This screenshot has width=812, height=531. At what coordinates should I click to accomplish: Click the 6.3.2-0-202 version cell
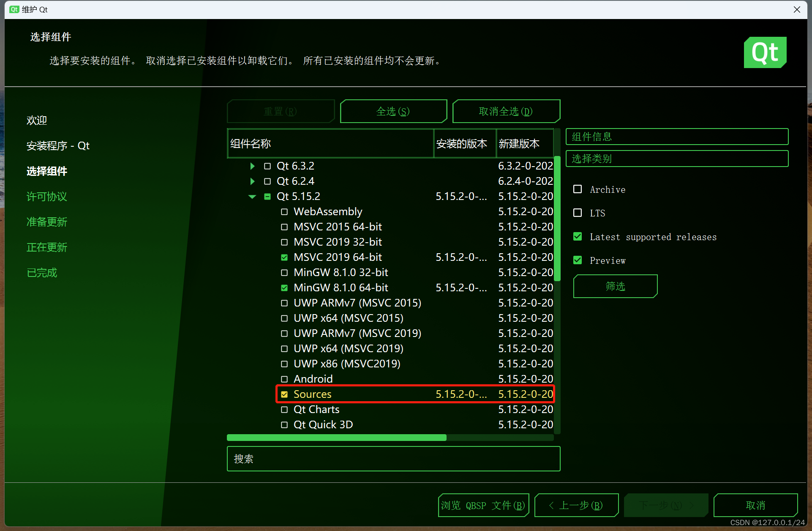525,166
